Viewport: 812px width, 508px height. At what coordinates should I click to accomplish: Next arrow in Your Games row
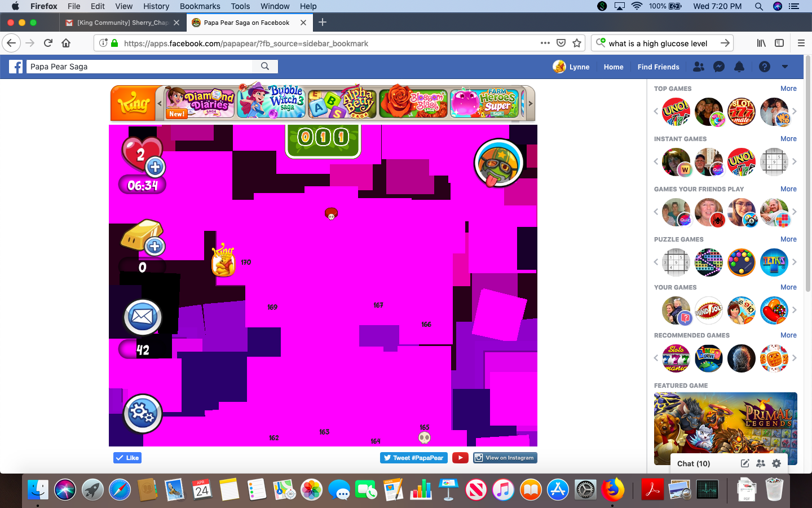tap(794, 310)
